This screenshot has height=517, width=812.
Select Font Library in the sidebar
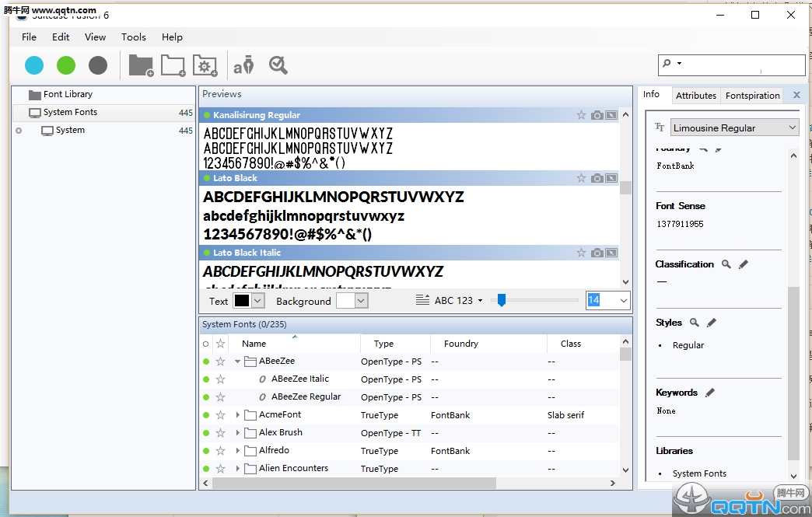68,94
